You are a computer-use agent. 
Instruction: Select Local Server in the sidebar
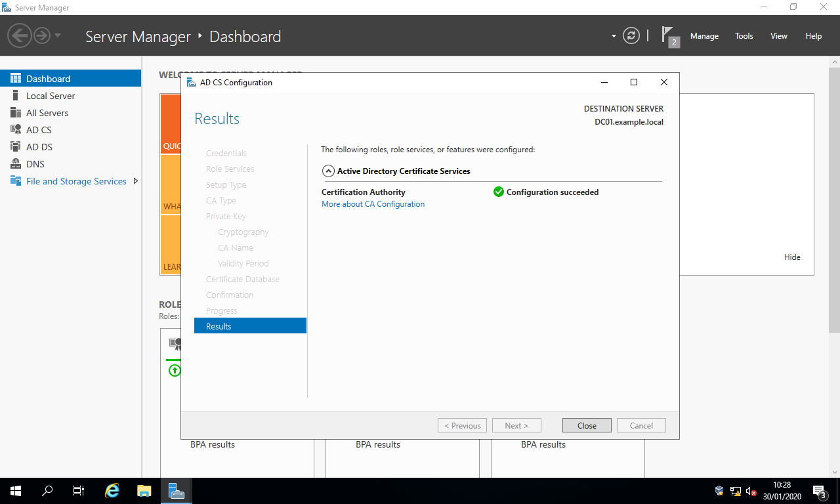click(51, 96)
